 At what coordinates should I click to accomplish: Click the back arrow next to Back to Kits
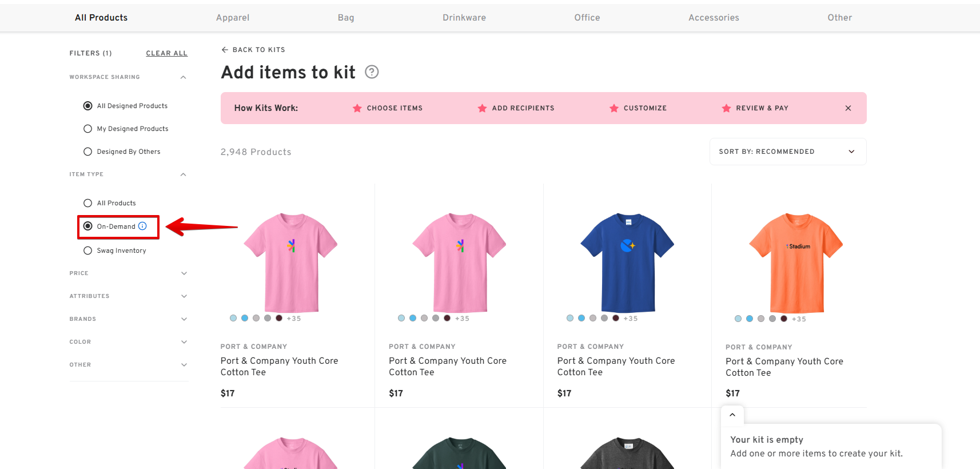225,50
